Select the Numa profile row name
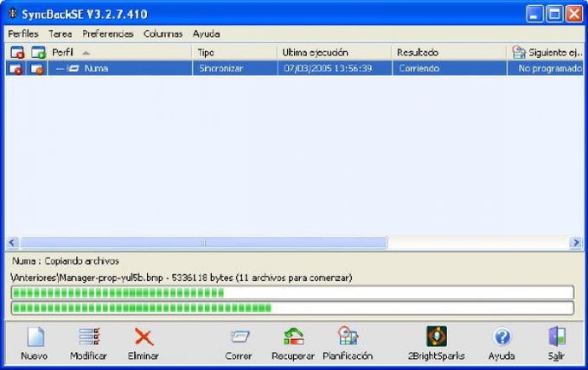588x370 pixels. tap(96, 68)
